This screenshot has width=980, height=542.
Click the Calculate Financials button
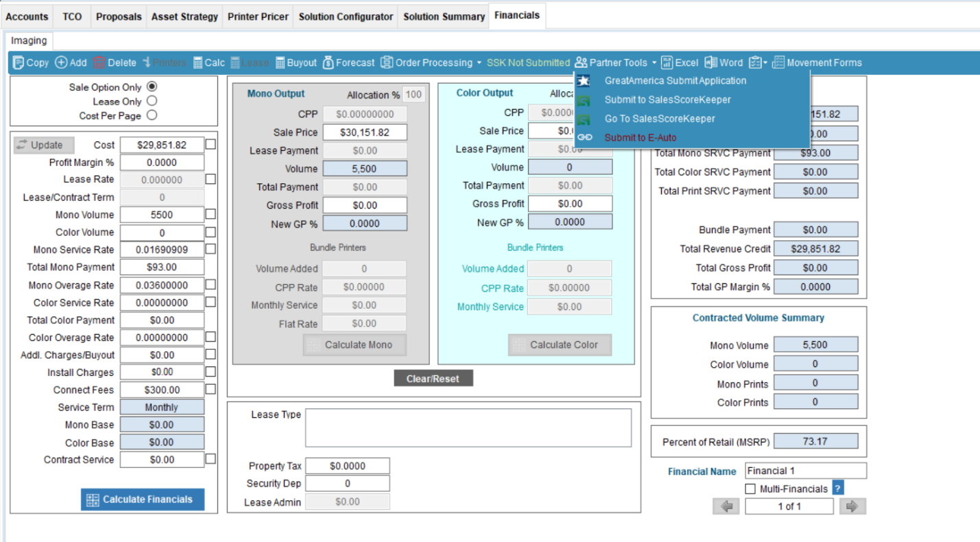[x=143, y=499]
